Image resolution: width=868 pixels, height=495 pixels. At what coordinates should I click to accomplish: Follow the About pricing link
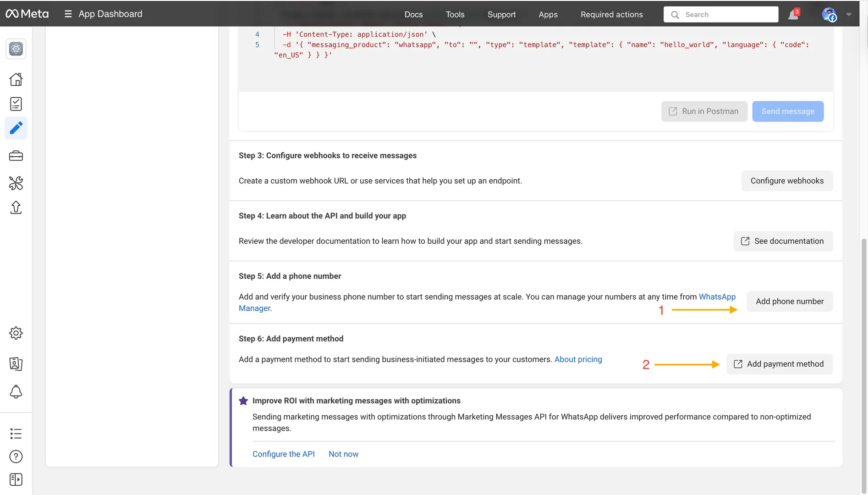tap(578, 359)
